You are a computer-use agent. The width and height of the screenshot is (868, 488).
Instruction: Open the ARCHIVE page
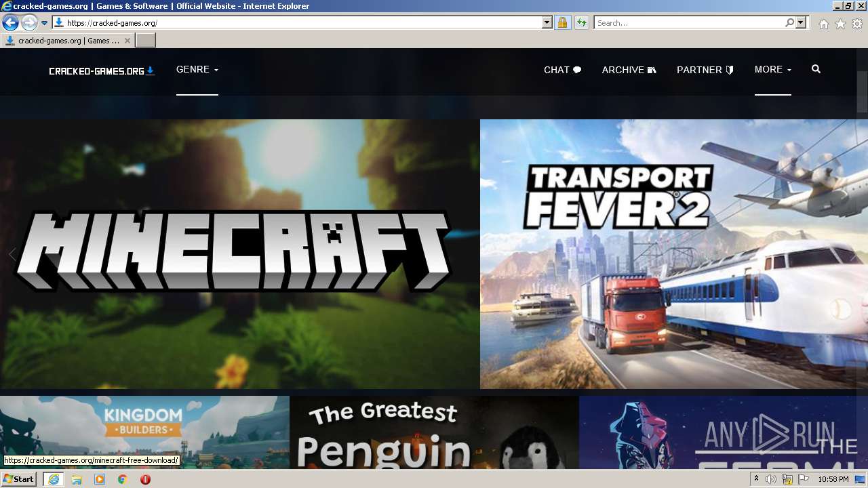point(629,70)
